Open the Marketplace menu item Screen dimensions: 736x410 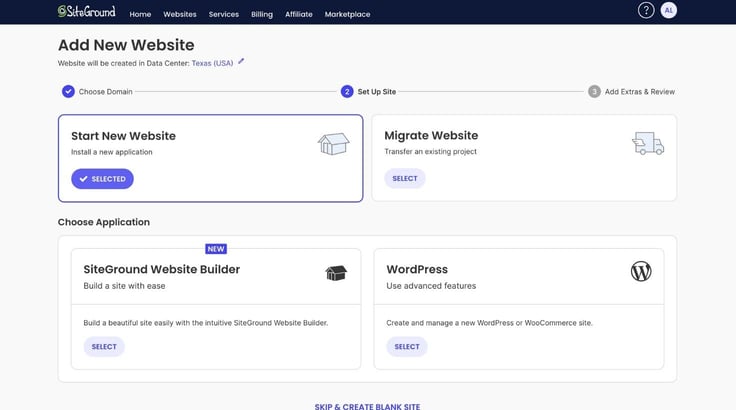coord(347,14)
